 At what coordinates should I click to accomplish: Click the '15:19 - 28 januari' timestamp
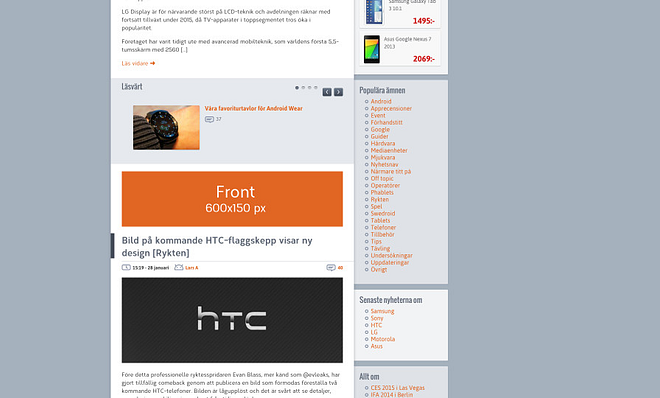tap(151, 268)
